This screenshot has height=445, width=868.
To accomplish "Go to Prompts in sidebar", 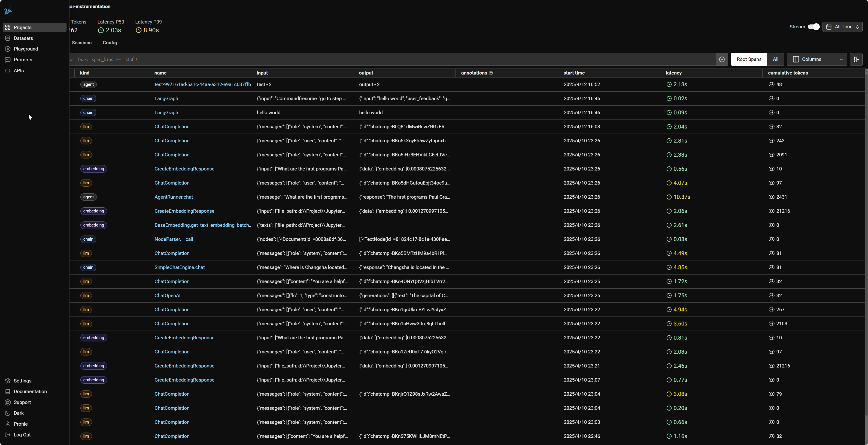I will point(23,60).
